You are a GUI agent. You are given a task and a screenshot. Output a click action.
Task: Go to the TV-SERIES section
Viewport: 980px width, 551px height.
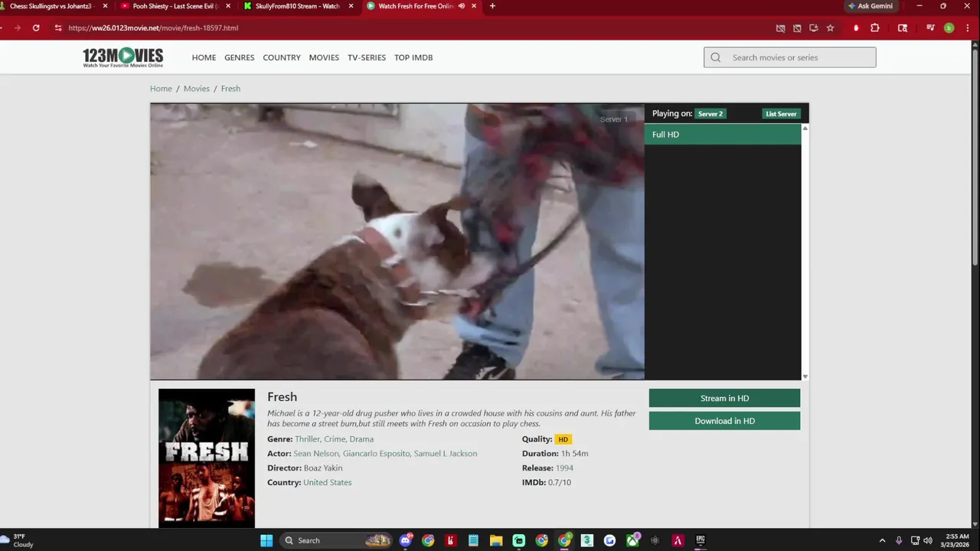point(367,57)
